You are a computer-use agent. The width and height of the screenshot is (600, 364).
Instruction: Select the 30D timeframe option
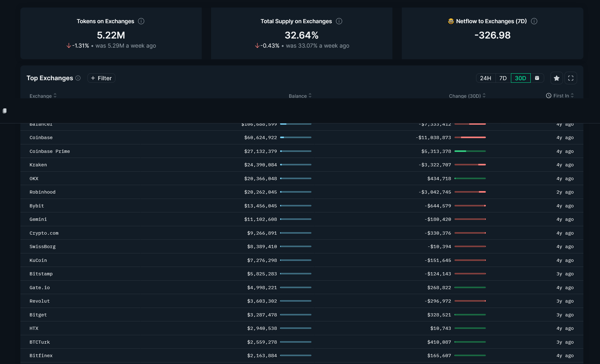pyautogui.click(x=520, y=78)
